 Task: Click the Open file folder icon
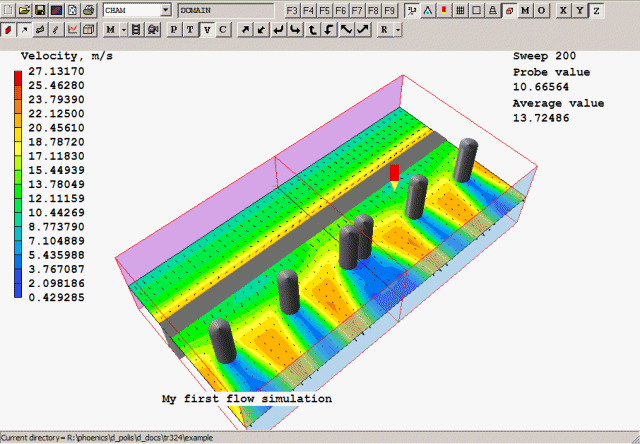point(23,10)
